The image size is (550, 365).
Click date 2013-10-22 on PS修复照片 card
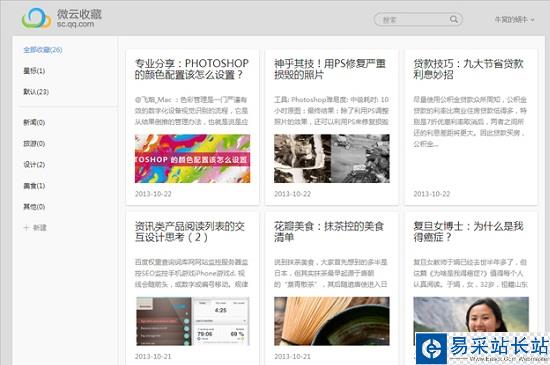(x=292, y=194)
